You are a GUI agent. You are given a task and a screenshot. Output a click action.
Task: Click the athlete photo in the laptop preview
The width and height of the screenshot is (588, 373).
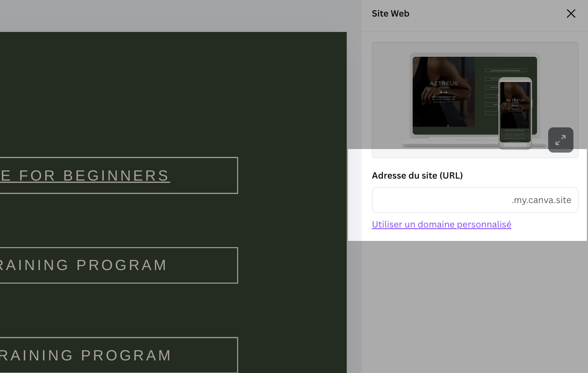pyautogui.click(x=444, y=91)
